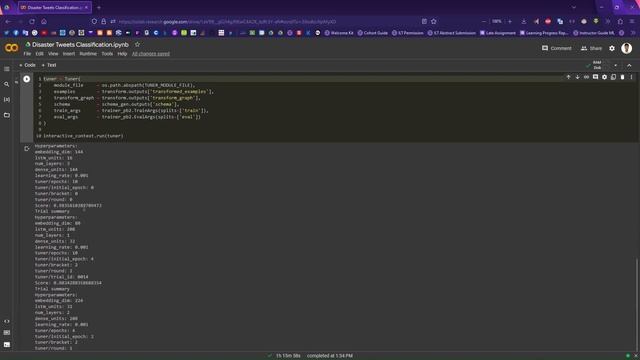Viewport: 640px width, 360px height.
Task: Move cell up arrow icon
Action: click(568, 77)
